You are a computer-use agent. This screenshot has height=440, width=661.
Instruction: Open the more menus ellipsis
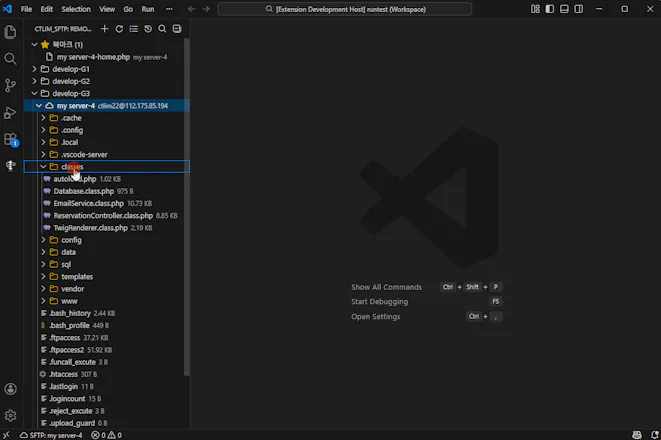(x=169, y=9)
